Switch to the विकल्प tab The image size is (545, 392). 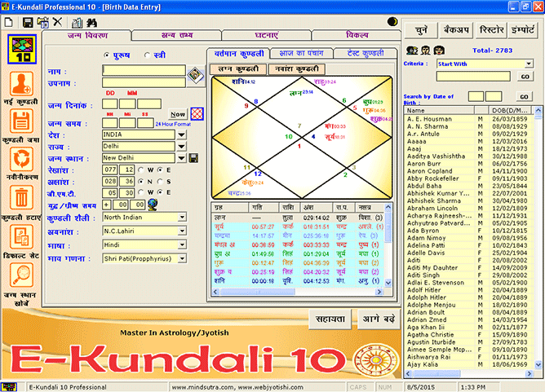click(x=357, y=35)
